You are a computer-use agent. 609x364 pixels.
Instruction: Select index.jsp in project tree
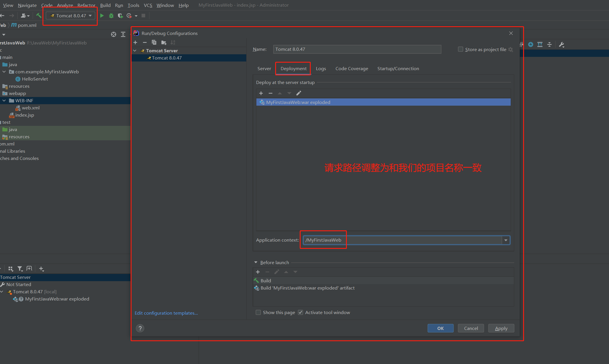pyautogui.click(x=25, y=115)
